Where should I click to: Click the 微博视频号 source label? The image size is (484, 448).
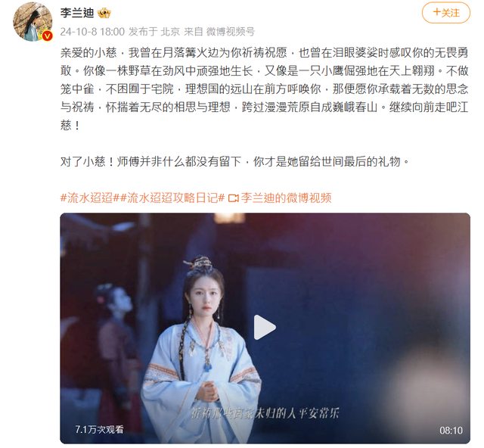coord(230,32)
